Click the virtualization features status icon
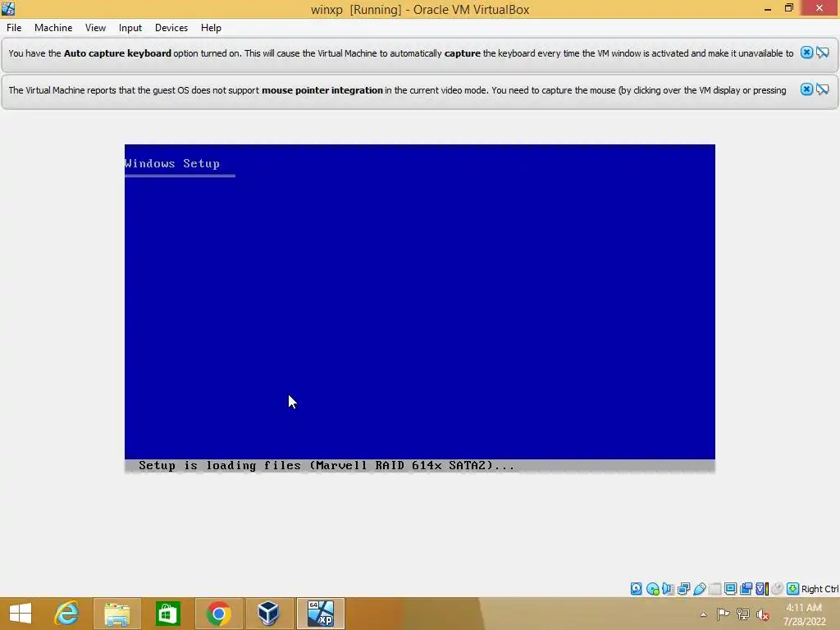The width and height of the screenshot is (840, 630). tap(762, 589)
